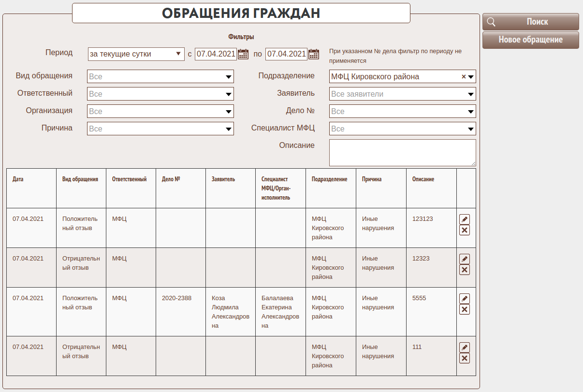This screenshot has width=583, height=392.
Task: Click into the Описание text area
Action: coord(402,153)
